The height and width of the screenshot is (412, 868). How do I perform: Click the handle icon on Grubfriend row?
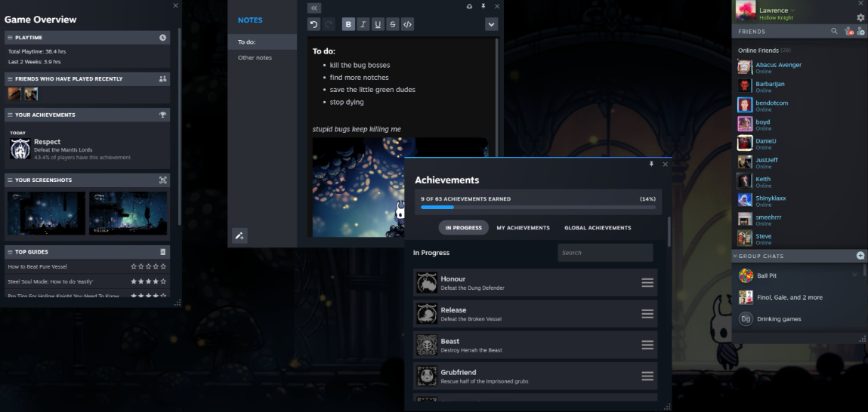[x=647, y=376]
